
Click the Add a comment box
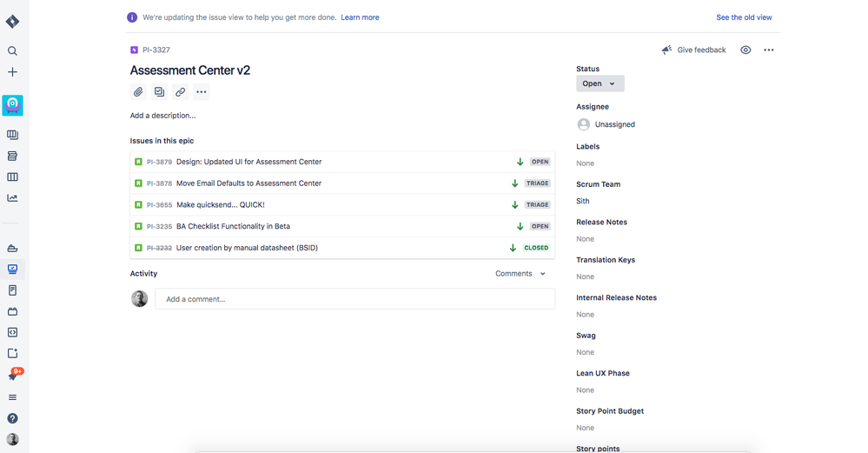354,299
